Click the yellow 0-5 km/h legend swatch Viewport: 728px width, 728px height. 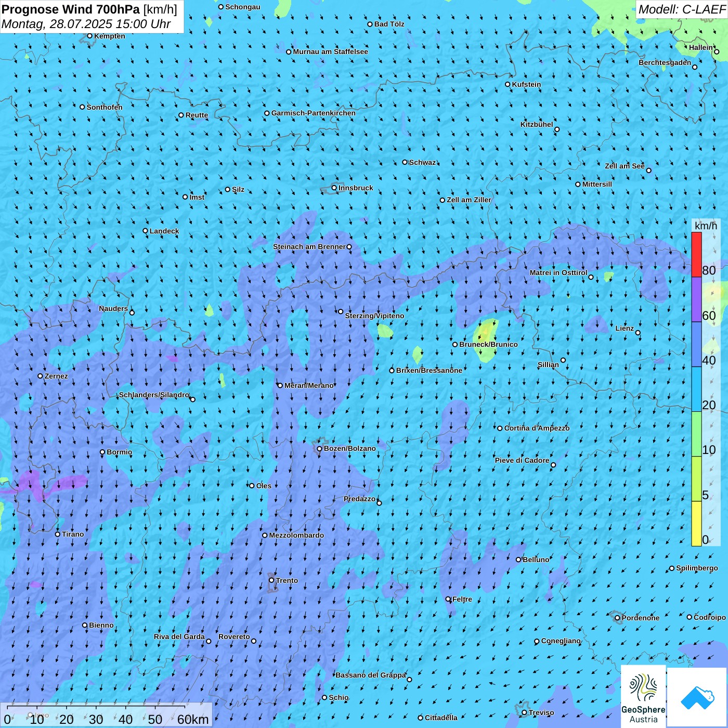click(x=696, y=524)
